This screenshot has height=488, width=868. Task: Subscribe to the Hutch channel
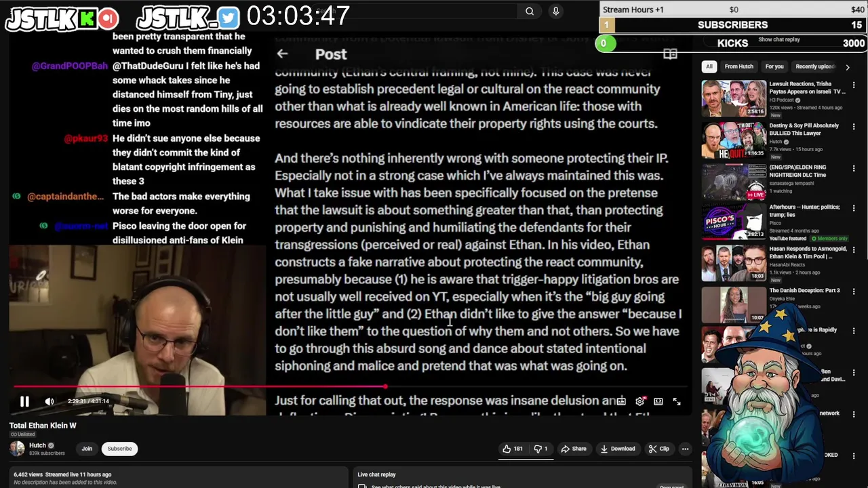tap(119, 449)
